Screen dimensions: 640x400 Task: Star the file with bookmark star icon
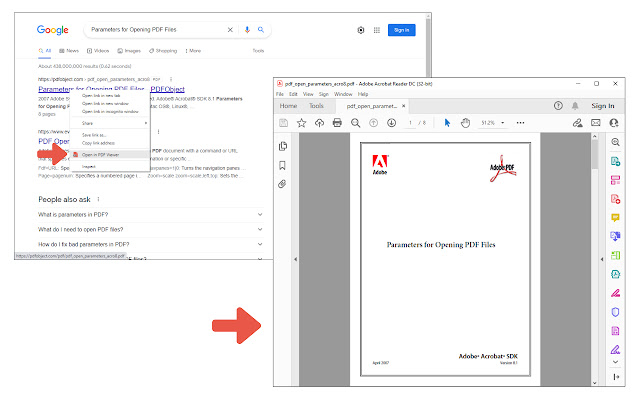[301, 123]
